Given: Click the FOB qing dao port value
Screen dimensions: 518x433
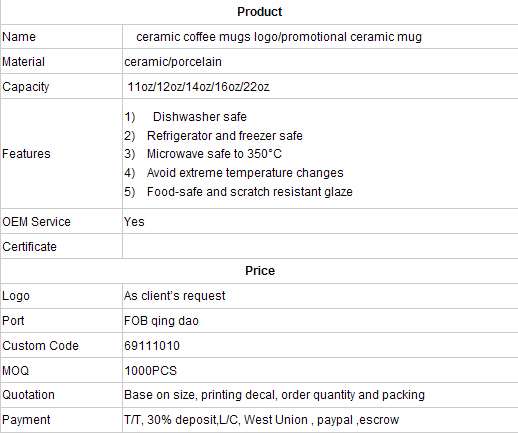Looking at the screenshot, I should tap(161, 321).
